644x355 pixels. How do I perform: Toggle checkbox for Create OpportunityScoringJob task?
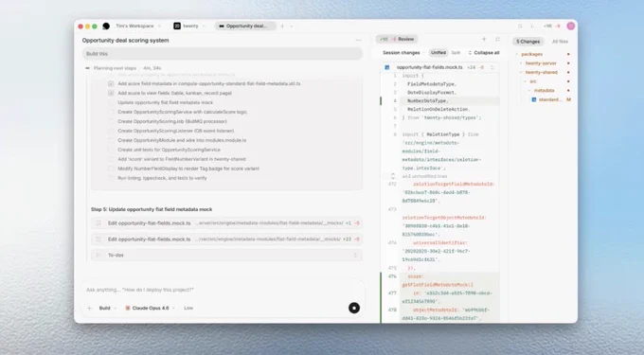111,121
